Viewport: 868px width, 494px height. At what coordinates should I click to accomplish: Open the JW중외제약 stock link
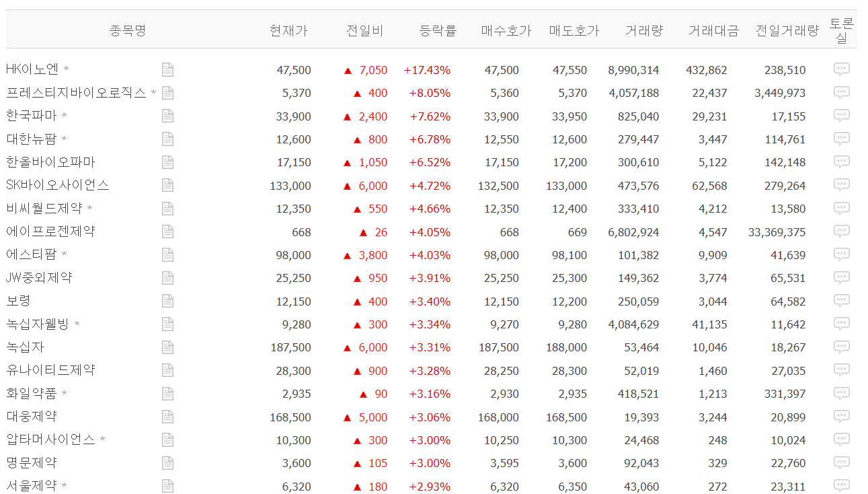pos(39,278)
